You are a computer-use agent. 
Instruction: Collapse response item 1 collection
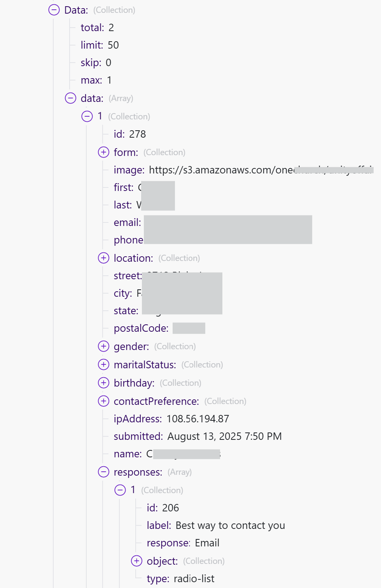120,490
